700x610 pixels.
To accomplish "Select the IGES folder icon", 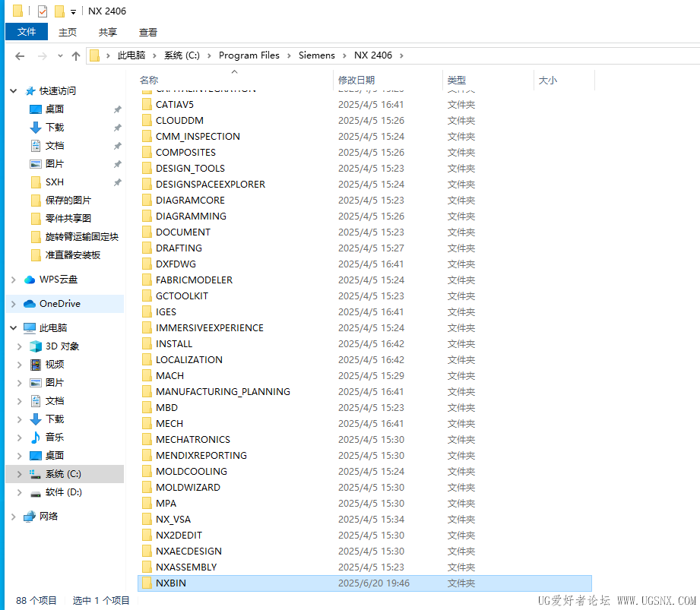I will click(x=147, y=312).
